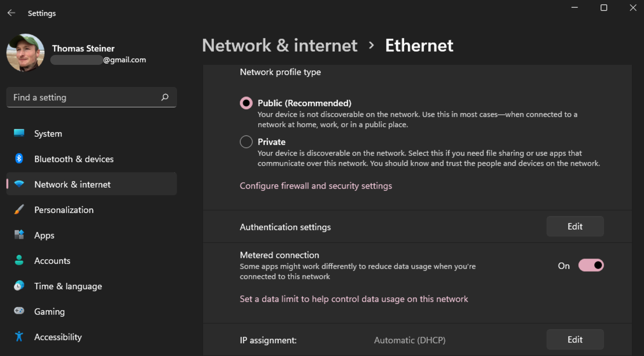
Task: Go back using the arrow icon
Action: [x=11, y=13]
